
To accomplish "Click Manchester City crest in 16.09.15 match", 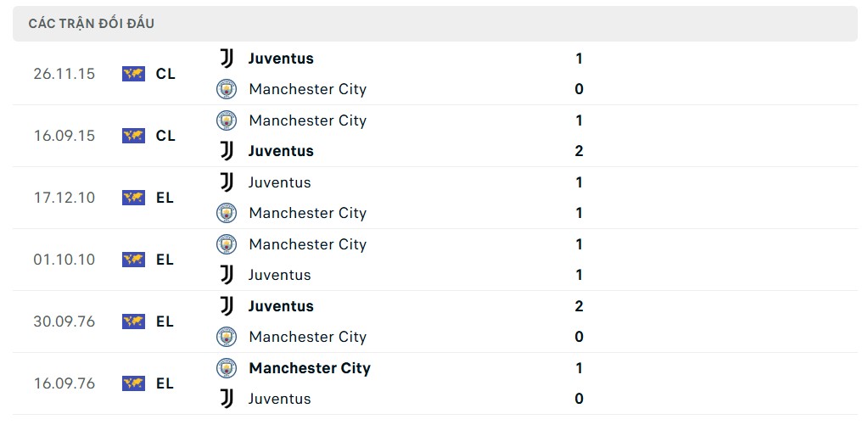I will tap(227, 120).
